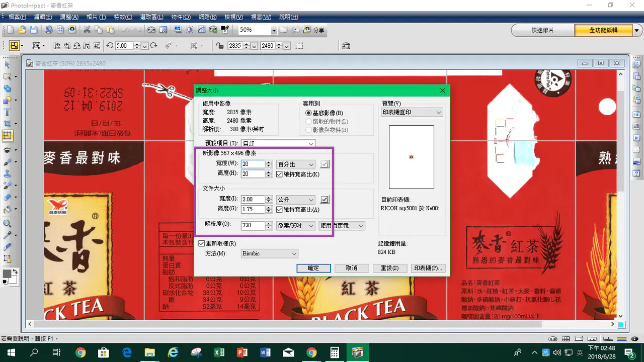The image size is (644, 362).
Task: Switch to the 快速修片 tab
Action: pos(542,30)
